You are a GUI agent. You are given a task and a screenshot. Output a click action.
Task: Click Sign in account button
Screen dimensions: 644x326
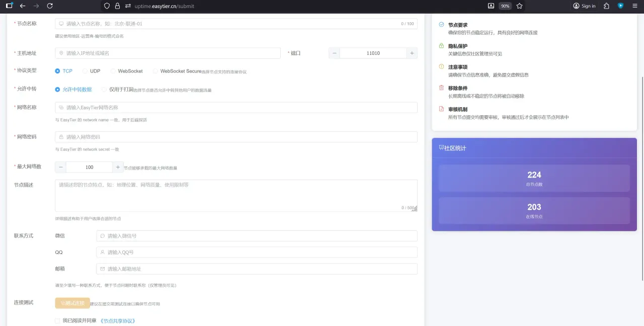[x=585, y=6]
